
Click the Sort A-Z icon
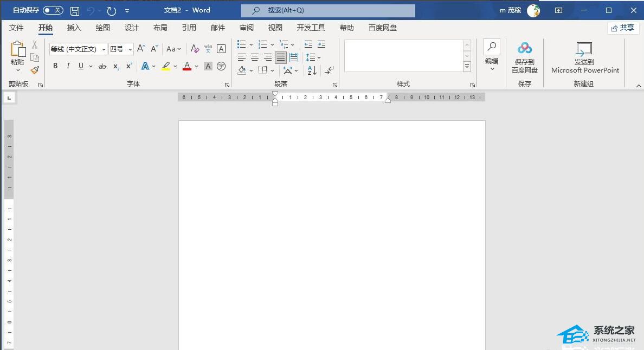click(x=312, y=70)
